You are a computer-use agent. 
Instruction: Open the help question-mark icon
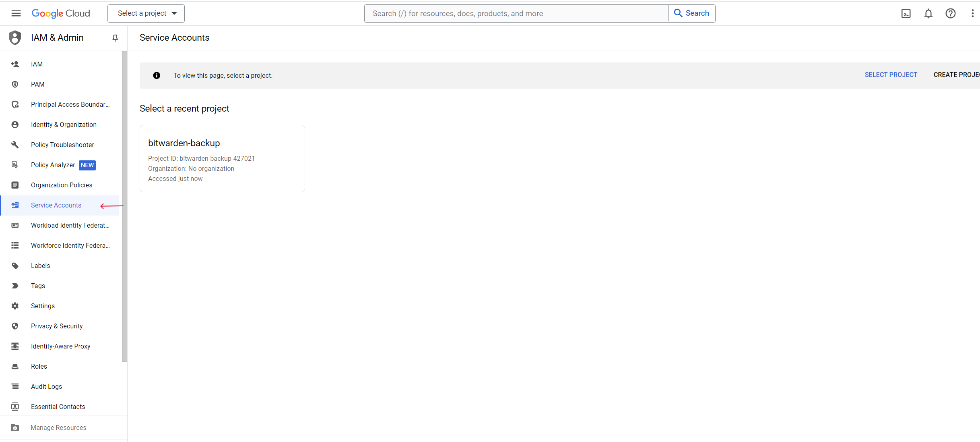951,13
